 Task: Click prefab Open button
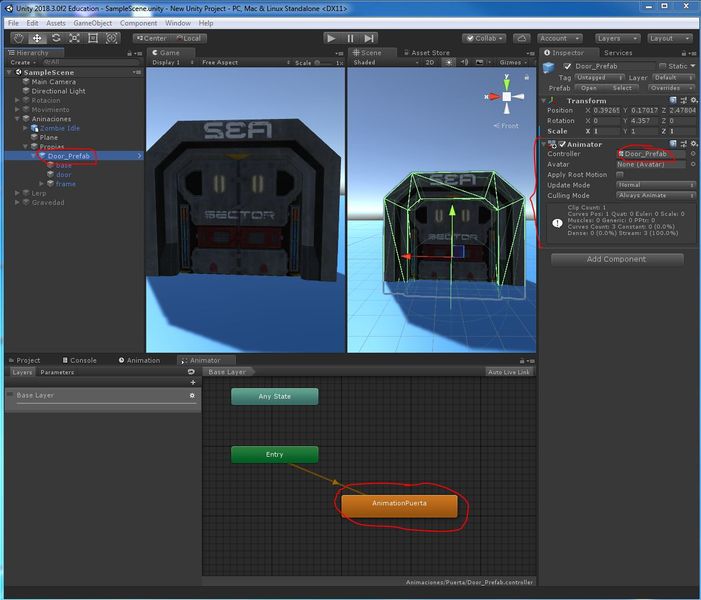point(589,88)
